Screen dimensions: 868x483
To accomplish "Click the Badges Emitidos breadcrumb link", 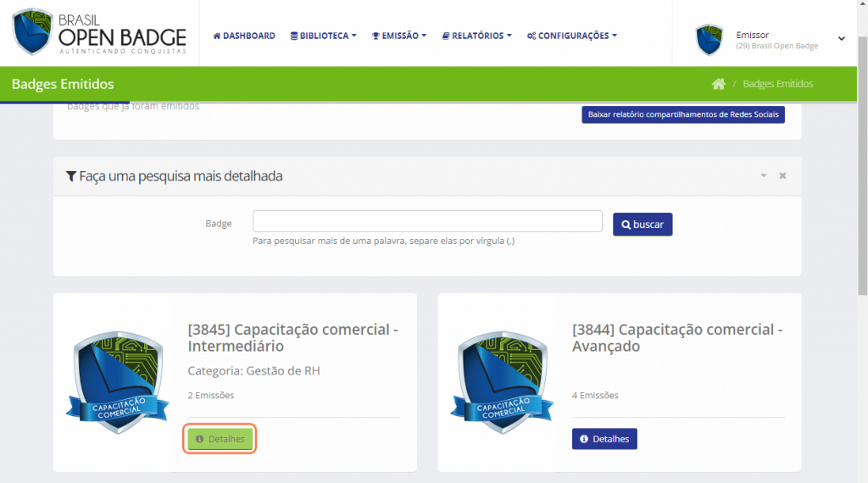I will [x=778, y=84].
